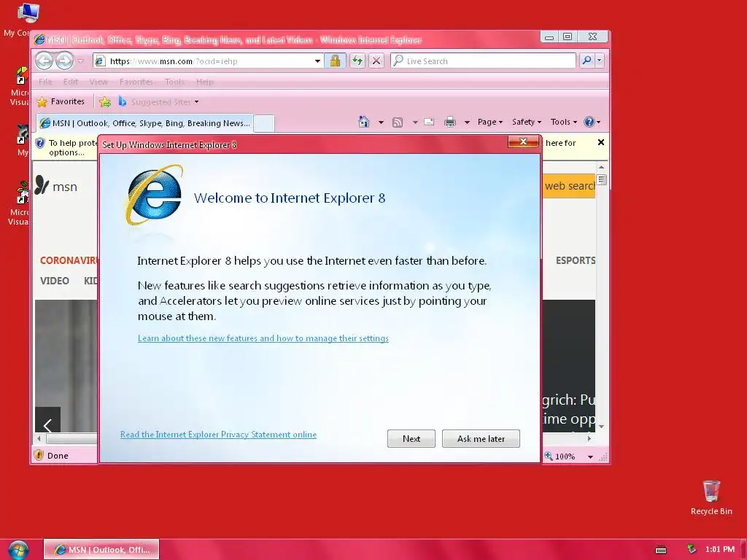Open the Tools menu in menu bar
Screen dimensions: 747x560
174,82
